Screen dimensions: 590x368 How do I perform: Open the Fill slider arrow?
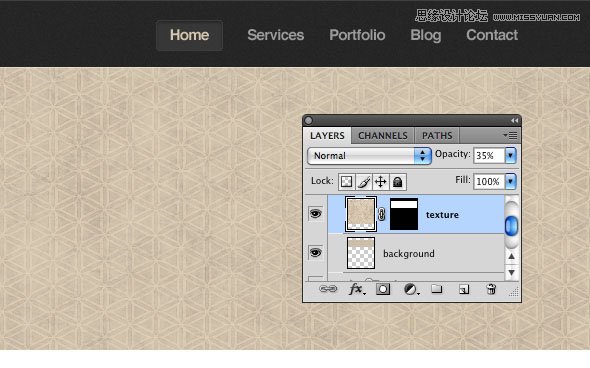pyautogui.click(x=511, y=181)
